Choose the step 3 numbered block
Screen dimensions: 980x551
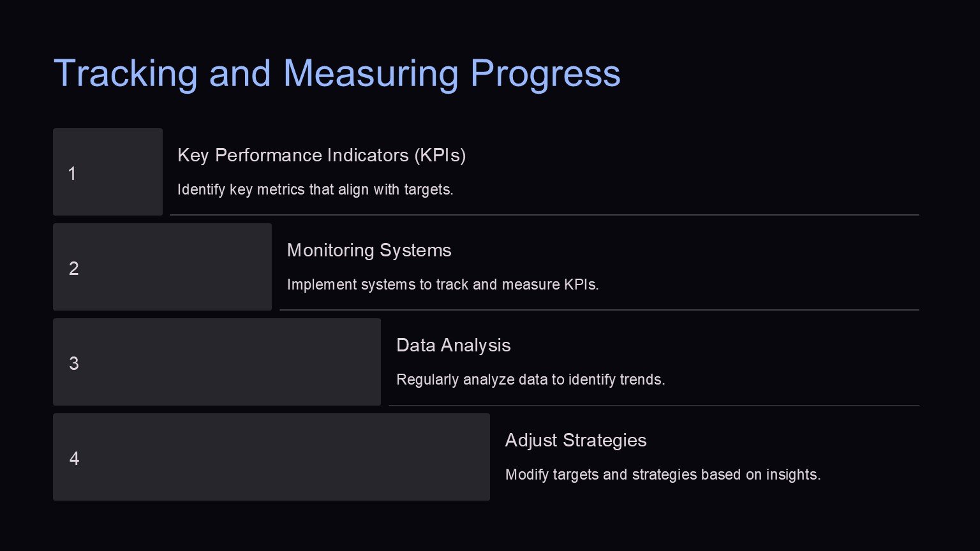click(217, 362)
